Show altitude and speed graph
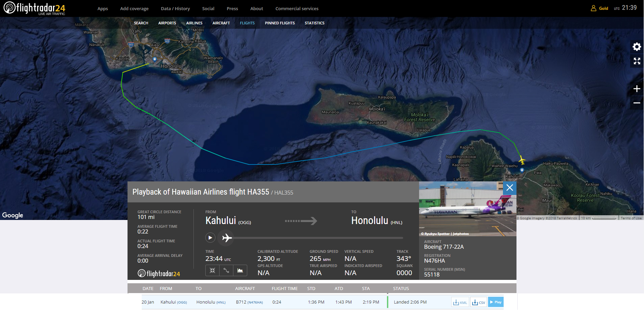 point(240,270)
